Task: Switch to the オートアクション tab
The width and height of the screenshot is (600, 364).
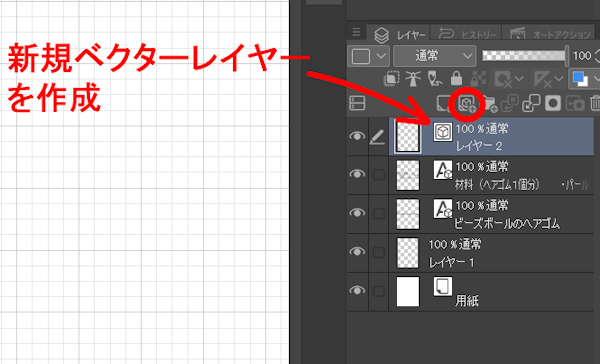Action: [x=550, y=35]
